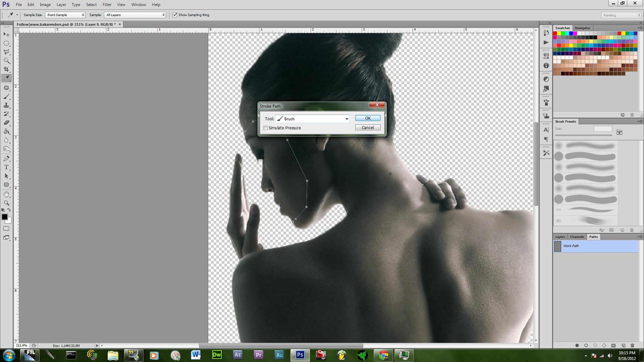
Task: Click Load path as selection icon
Action: coord(595,346)
